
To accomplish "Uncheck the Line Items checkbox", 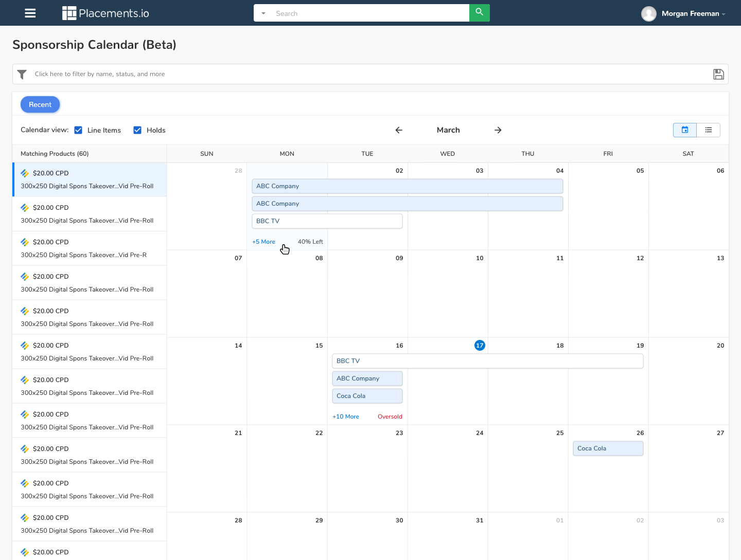I will [79, 130].
